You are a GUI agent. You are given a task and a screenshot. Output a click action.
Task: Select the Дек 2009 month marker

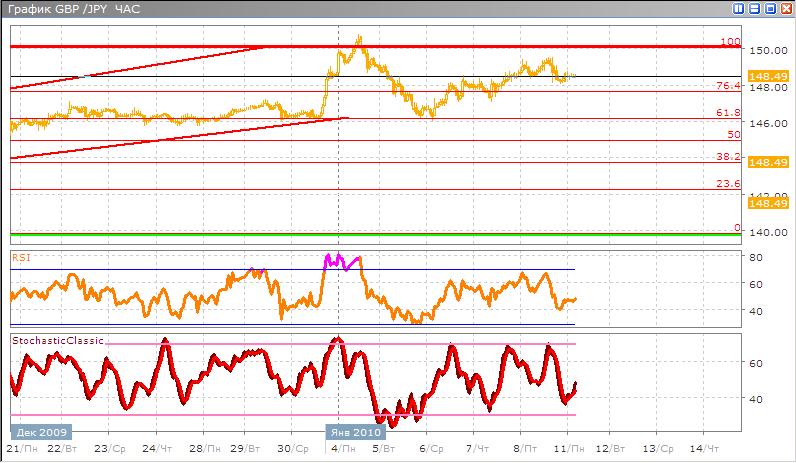coord(40,432)
